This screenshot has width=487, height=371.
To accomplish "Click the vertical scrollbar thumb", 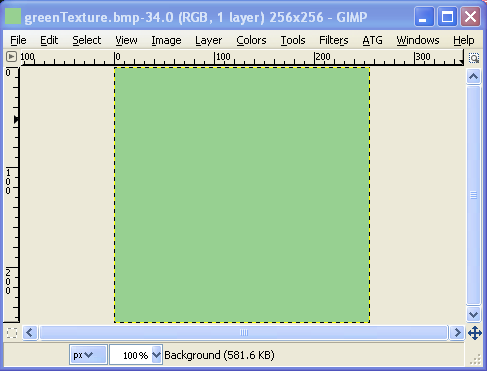I will (x=474, y=195).
